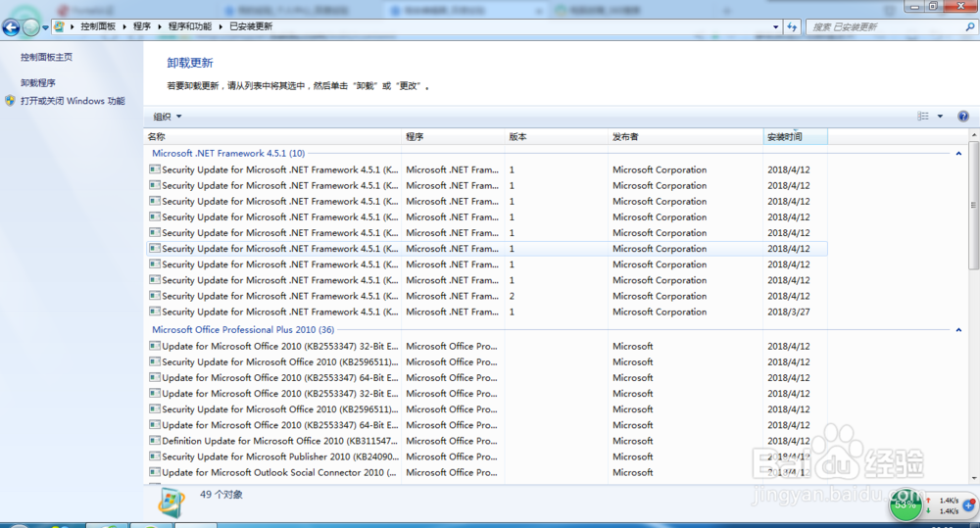Select 控制面板 breadcrumb in address bar
This screenshot has height=528, width=980.
(98, 26)
